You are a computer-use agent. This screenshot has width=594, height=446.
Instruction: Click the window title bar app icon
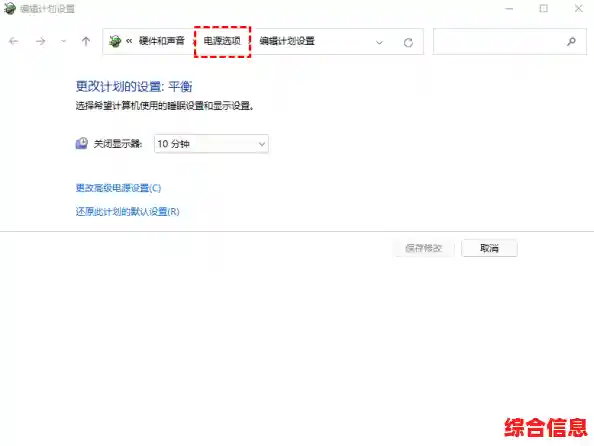[10, 8]
